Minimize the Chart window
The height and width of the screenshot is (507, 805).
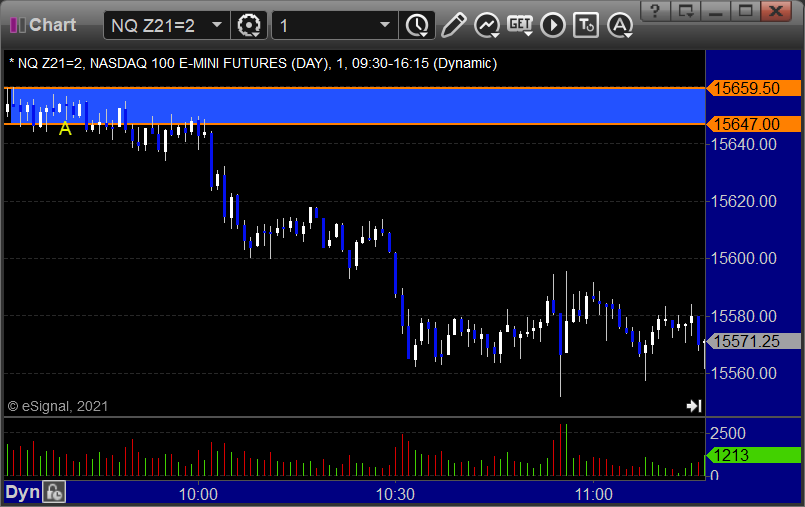click(x=716, y=11)
